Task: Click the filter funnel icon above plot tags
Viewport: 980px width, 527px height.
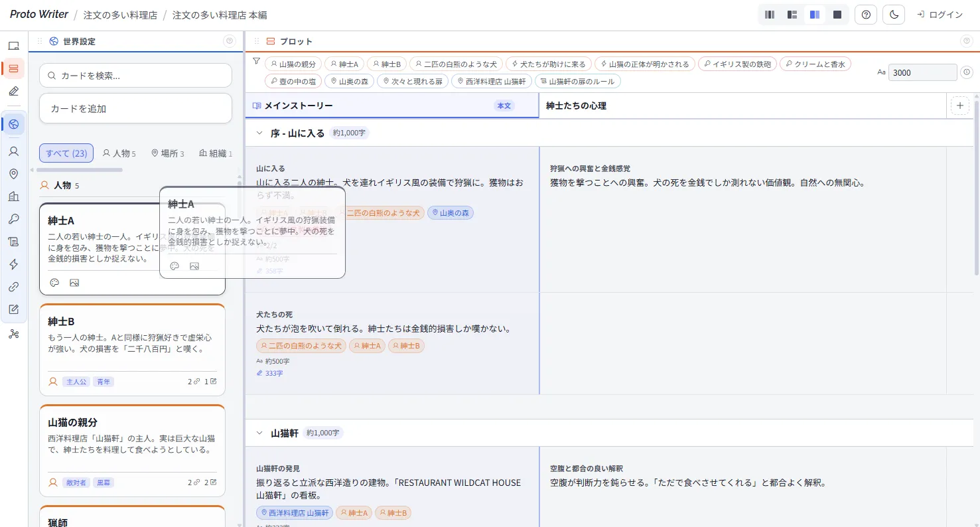Action: pyautogui.click(x=257, y=60)
